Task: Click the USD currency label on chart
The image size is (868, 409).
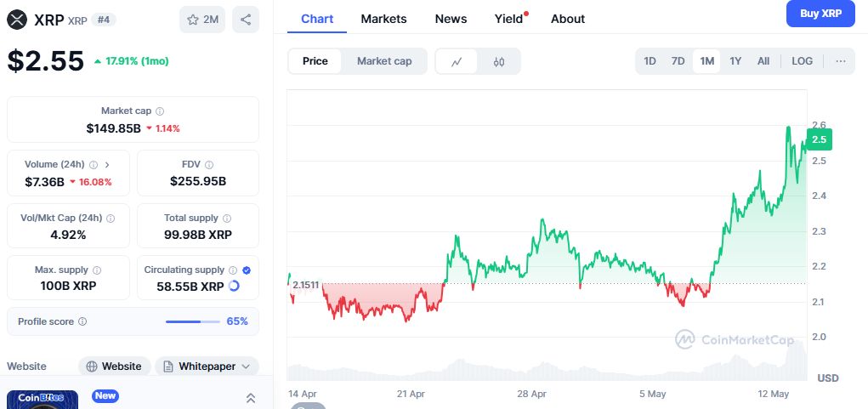Action: pos(828,378)
